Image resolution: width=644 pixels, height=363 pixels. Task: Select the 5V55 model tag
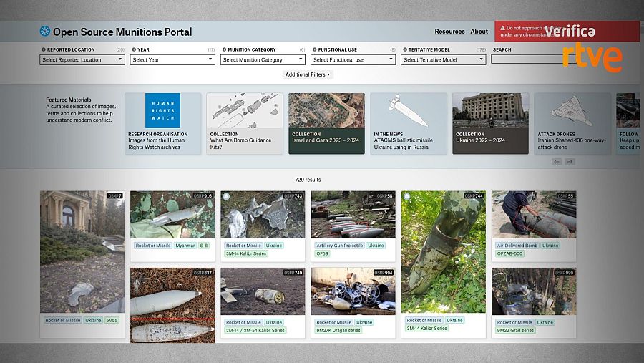point(112,320)
